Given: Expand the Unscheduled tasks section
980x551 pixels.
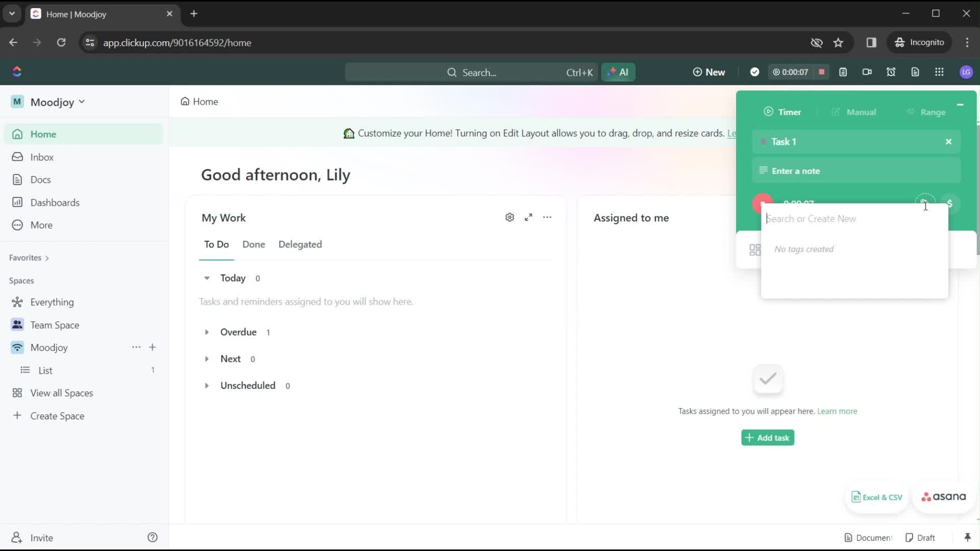Looking at the screenshot, I should pyautogui.click(x=207, y=385).
